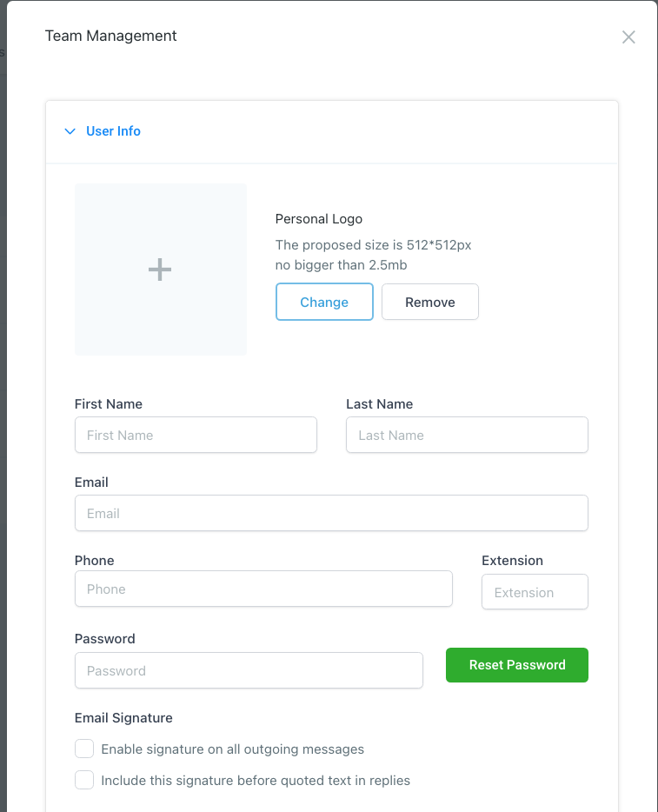Click the Phone number input

263,589
